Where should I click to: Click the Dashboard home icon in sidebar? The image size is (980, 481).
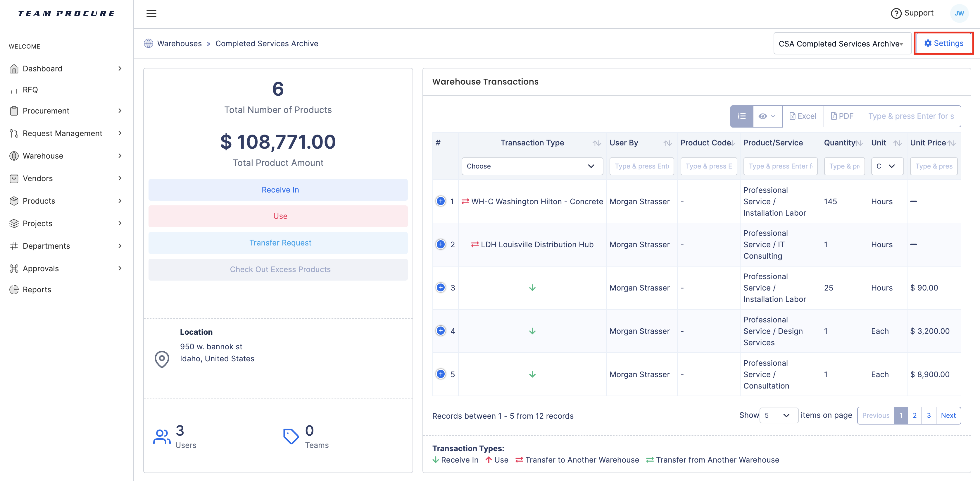(x=14, y=68)
